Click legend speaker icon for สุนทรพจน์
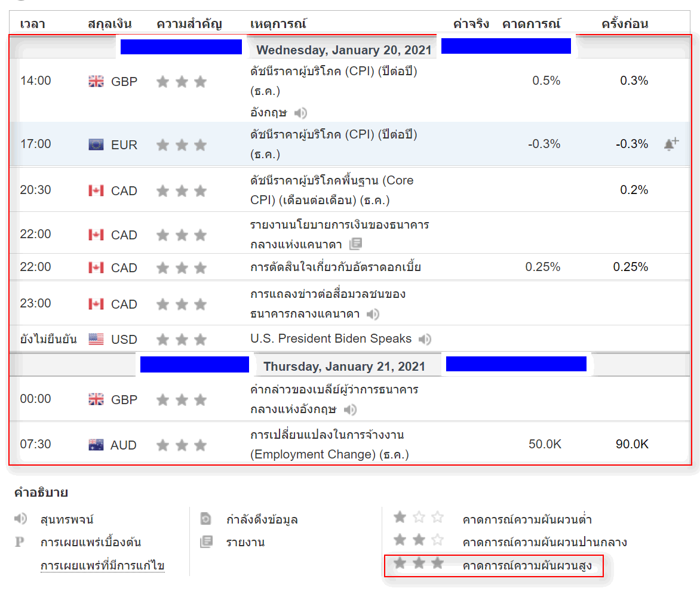This screenshot has width=700, height=591. [x=20, y=518]
